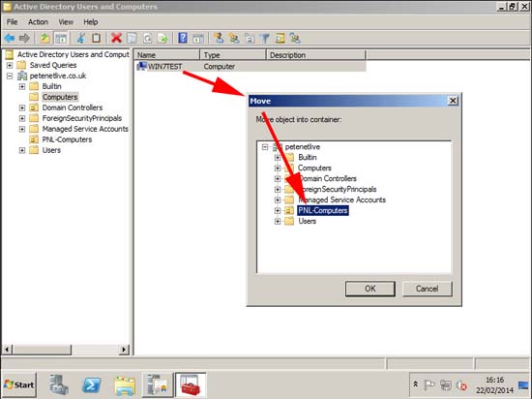Click the red toolbox taskbar icon
The image size is (532, 399).
tap(191, 385)
